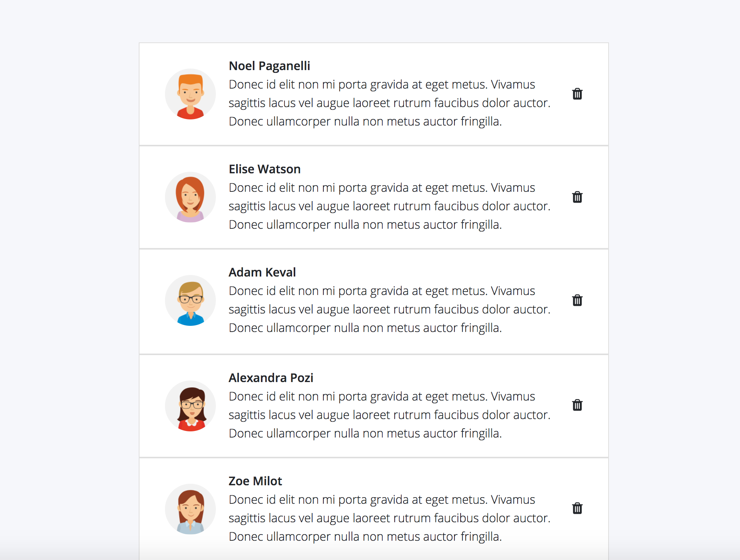Open Alexandra Pozi's profile picture

click(190, 405)
